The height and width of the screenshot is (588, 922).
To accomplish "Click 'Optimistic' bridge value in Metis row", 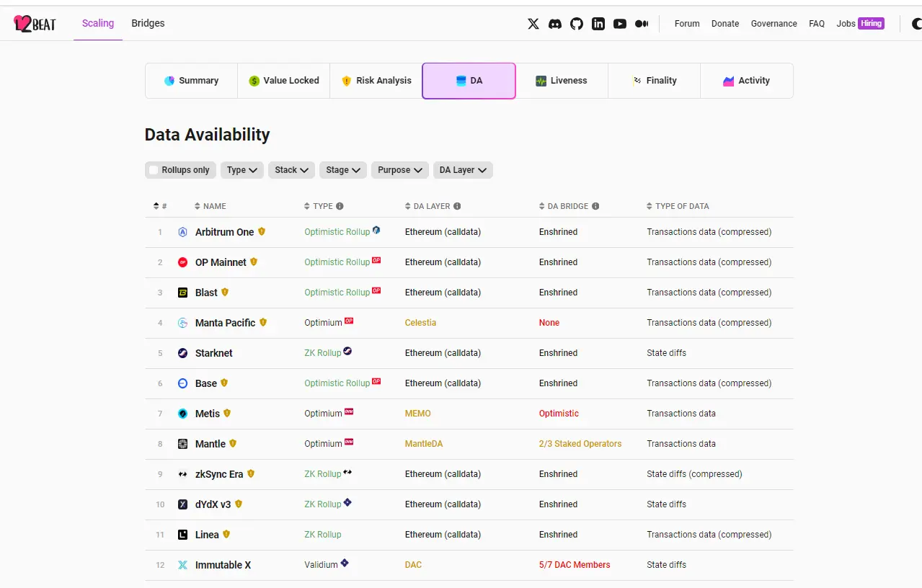I will click(559, 414).
